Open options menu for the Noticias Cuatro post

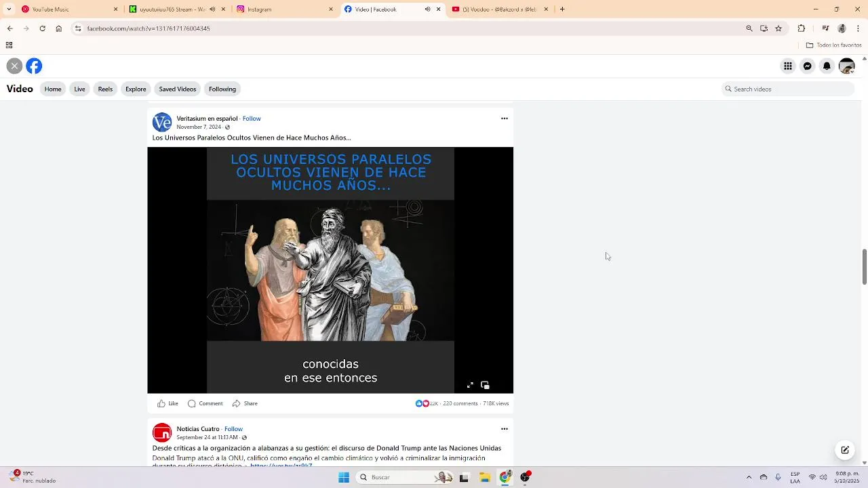pos(505,429)
